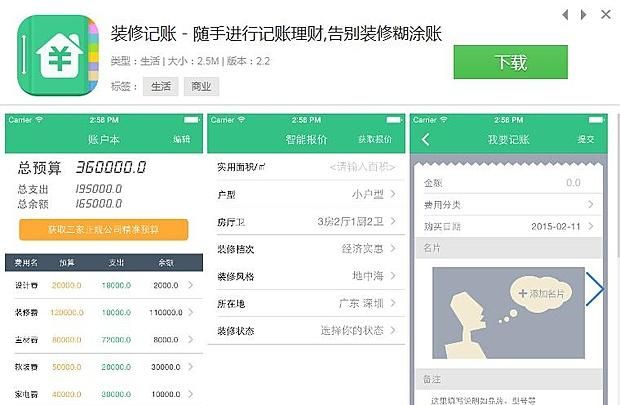Expand the 家电费 row chevron
Viewport: 620px width, 405px height.
pyautogui.click(x=191, y=394)
